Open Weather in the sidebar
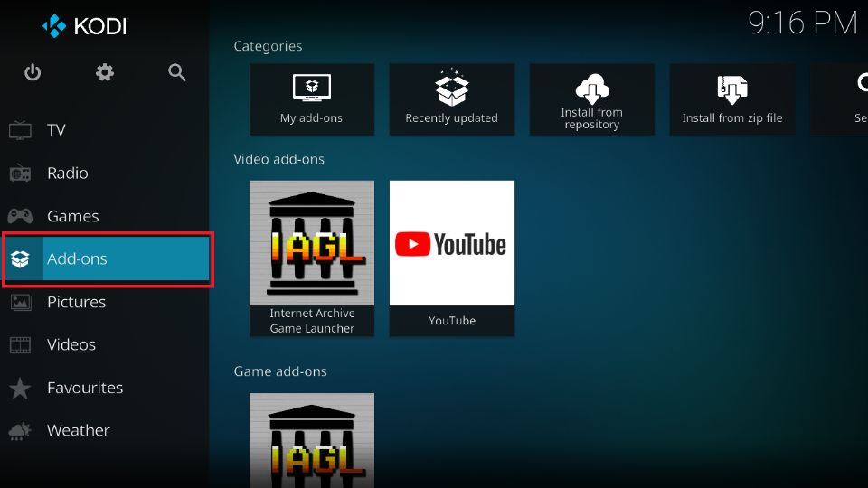Viewport: 868px width, 488px height. (x=105, y=430)
